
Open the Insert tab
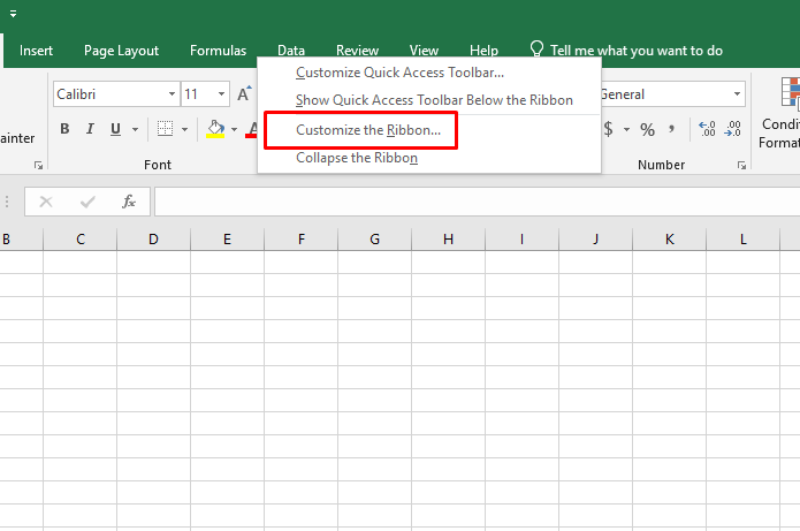36,50
